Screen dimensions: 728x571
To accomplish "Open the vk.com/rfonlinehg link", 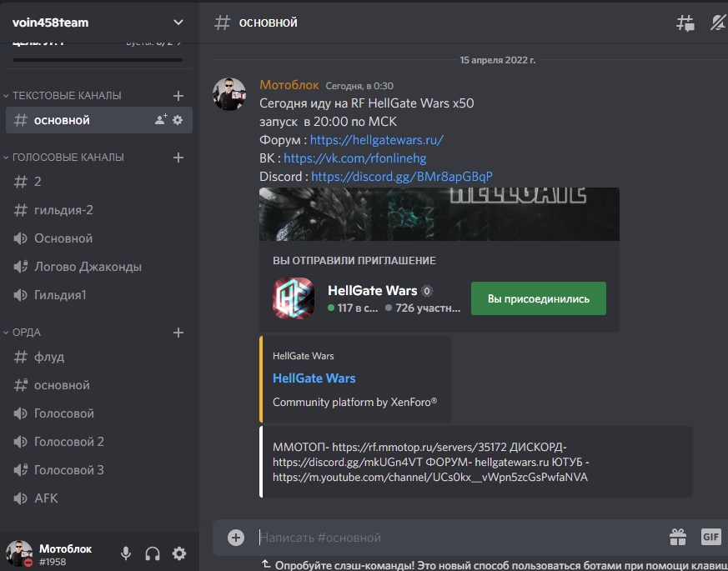I will coord(354,158).
